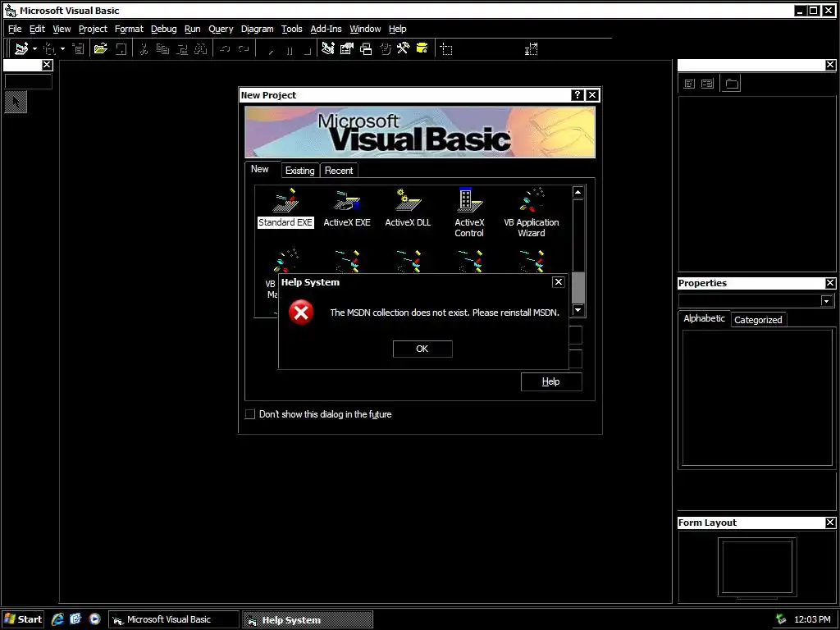The image size is (840, 630).
Task: Click the Windows Start button
Action: (22, 619)
